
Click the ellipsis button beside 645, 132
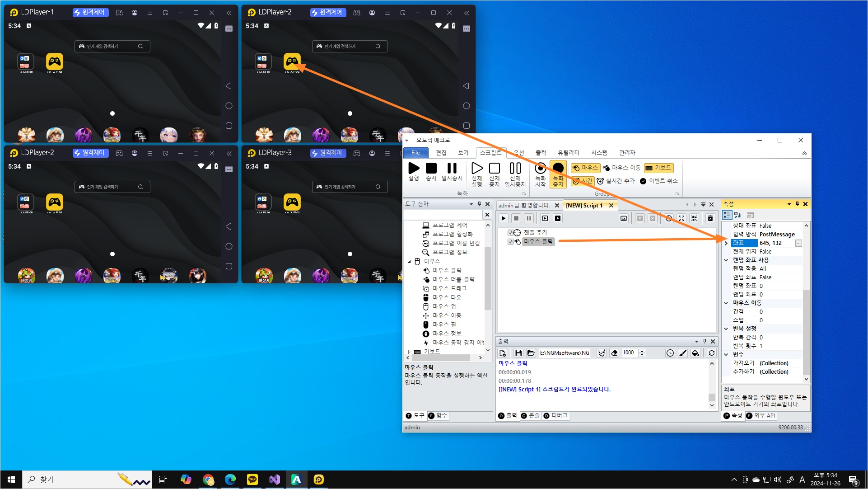click(x=798, y=243)
